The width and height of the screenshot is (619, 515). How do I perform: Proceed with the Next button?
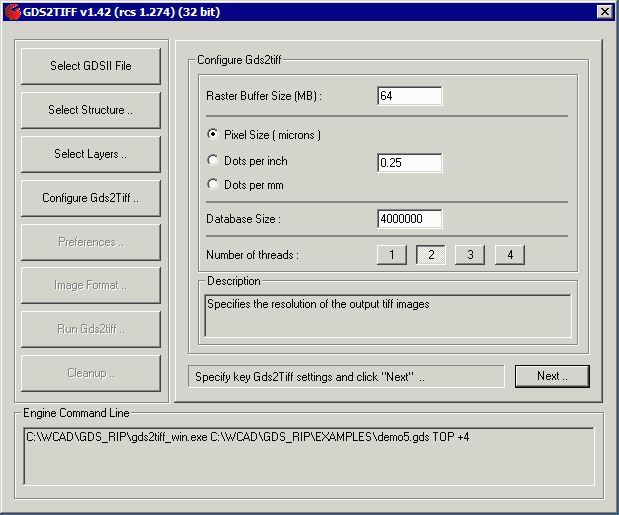(x=552, y=376)
